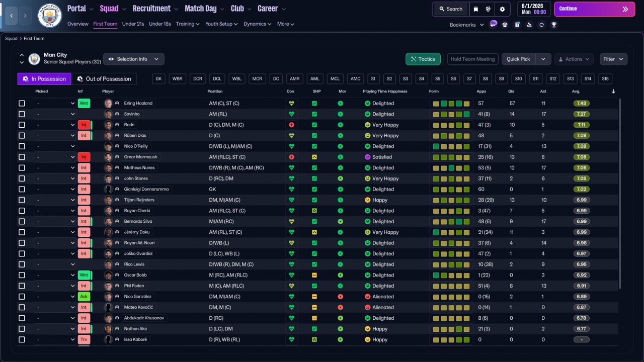Tick the checkbox for Rodri
The width and height of the screenshot is (644, 362).
[x=22, y=125]
